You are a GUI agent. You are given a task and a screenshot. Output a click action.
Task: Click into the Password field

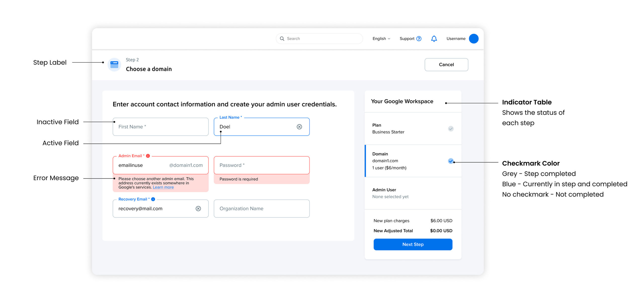(x=261, y=165)
